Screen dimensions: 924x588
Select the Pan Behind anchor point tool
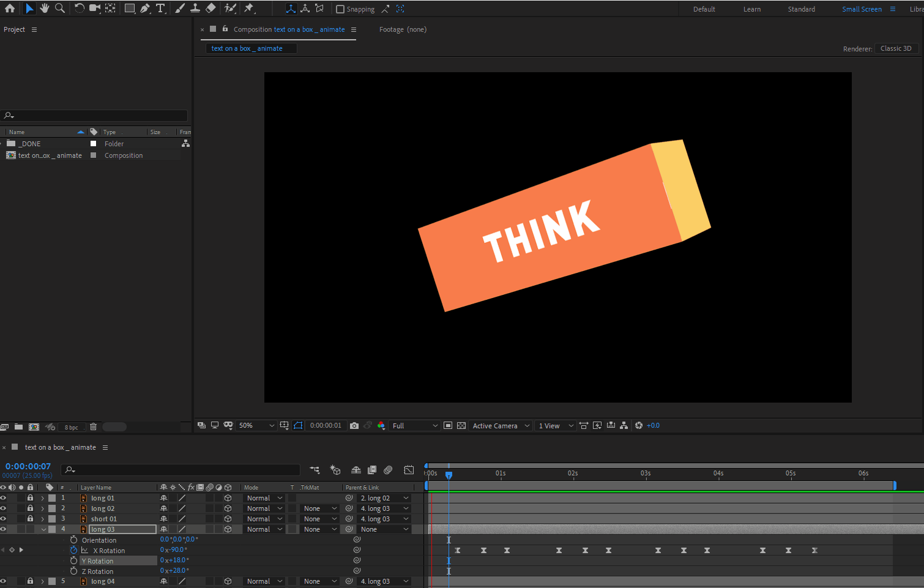tap(111, 9)
